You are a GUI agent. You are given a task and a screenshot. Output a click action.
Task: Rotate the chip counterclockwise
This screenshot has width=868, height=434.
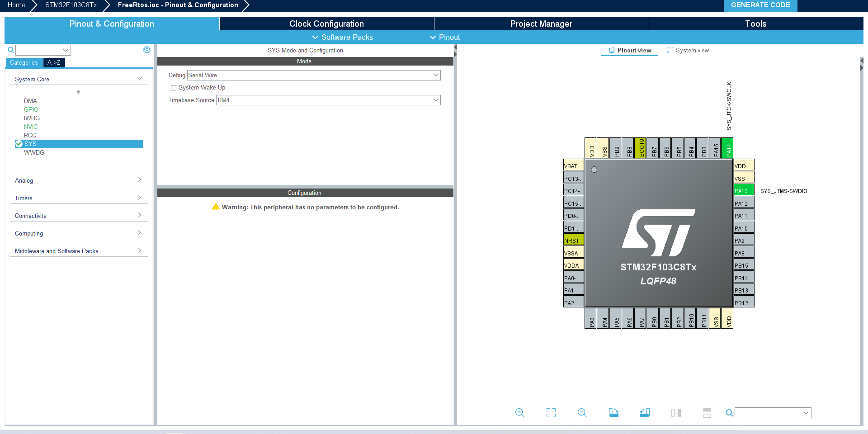[645, 413]
